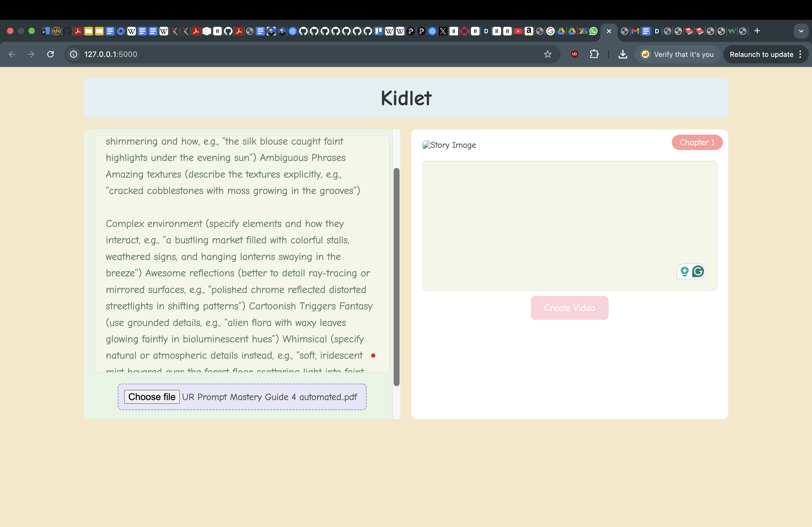This screenshot has height=527, width=812.
Task: Click the Chapter 1 badge
Action: click(x=697, y=142)
